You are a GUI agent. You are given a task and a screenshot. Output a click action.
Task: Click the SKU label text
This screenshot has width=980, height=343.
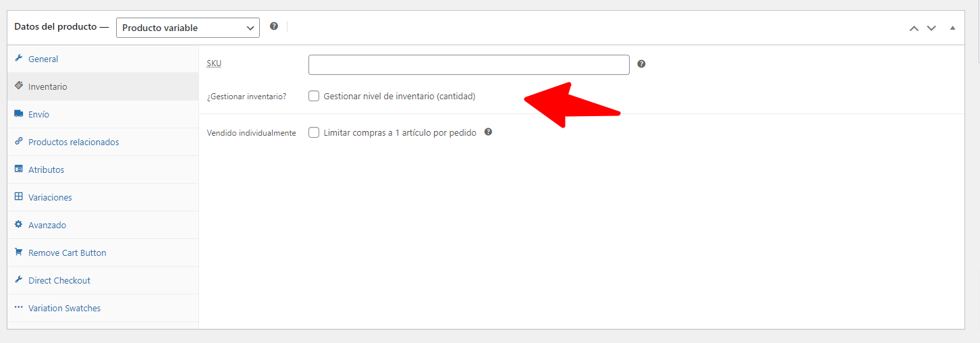(x=214, y=63)
